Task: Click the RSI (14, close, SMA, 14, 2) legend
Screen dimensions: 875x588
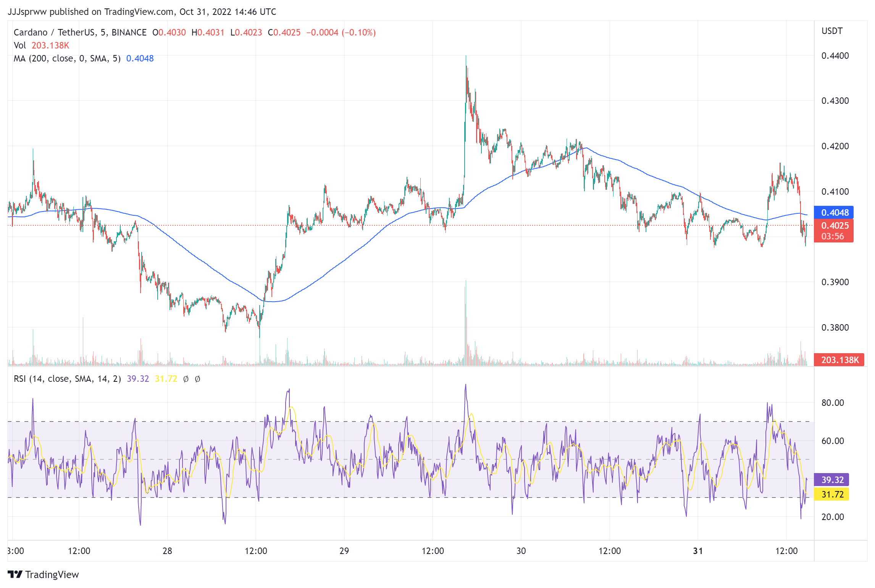Action: 67,379
